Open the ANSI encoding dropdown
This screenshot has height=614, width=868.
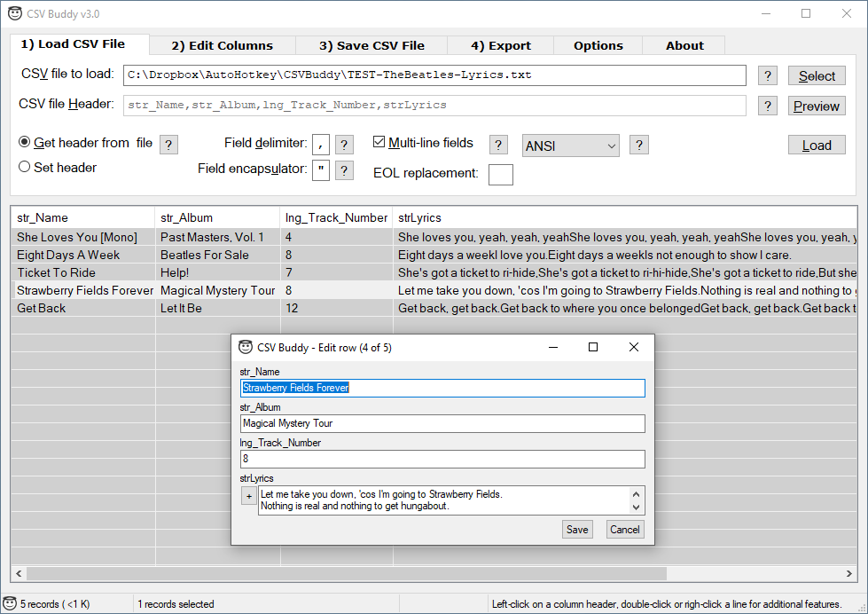pyautogui.click(x=570, y=146)
